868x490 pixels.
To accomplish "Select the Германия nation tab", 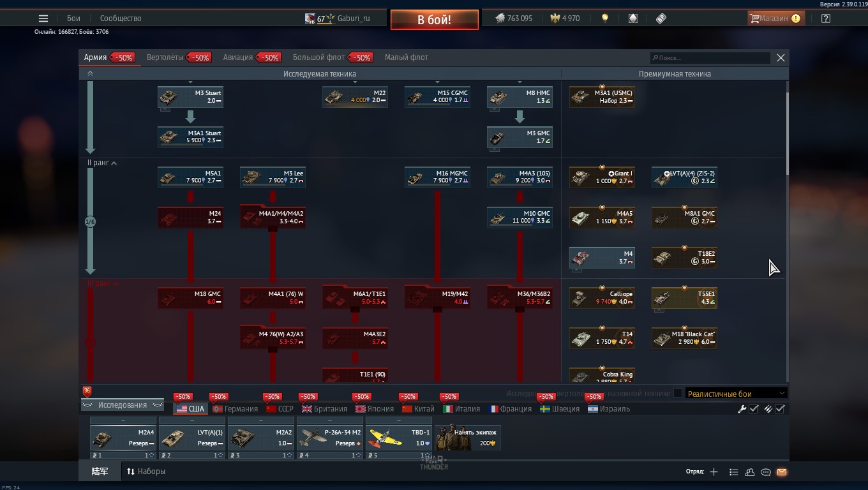I will (x=241, y=409).
